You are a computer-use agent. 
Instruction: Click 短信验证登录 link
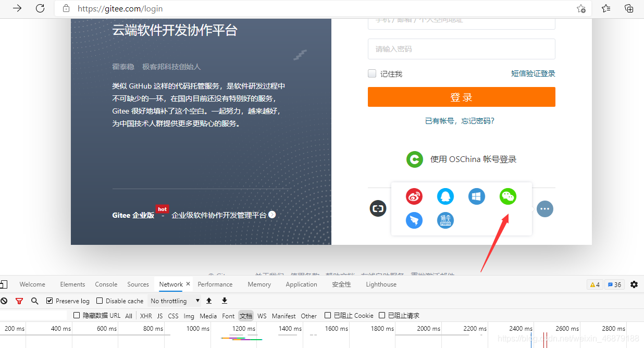tap(533, 73)
